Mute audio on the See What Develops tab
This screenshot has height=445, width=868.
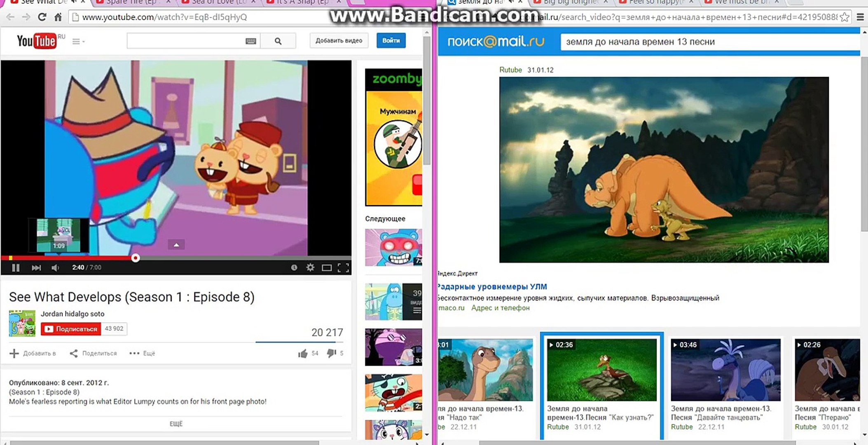pos(74,2)
